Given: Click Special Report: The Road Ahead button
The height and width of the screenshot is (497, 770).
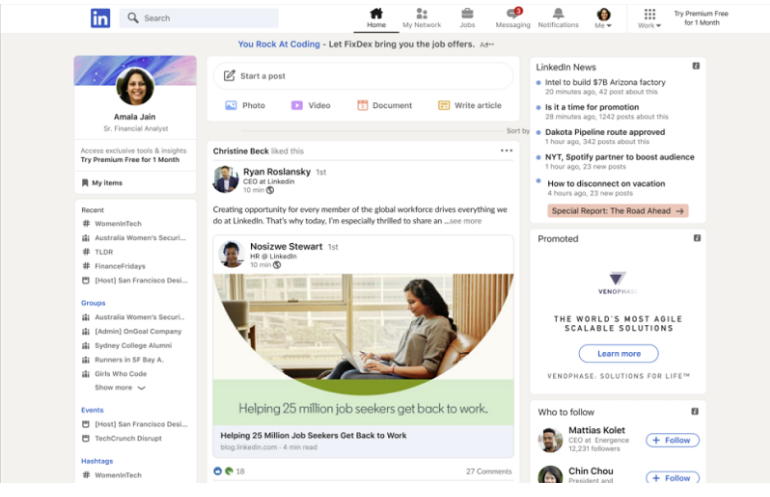Looking at the screenshot, I should pos(618,211).
